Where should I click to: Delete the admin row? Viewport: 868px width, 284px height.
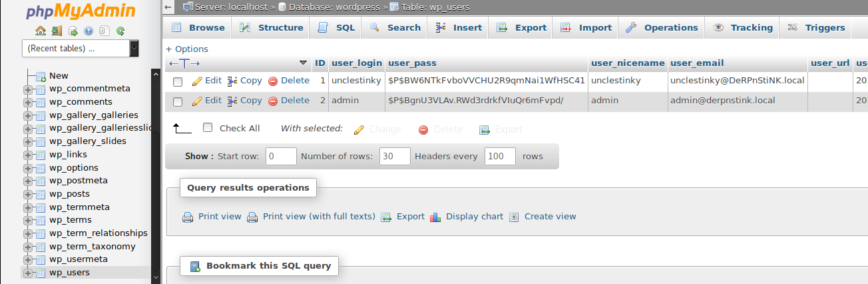(x=289, y=101)
